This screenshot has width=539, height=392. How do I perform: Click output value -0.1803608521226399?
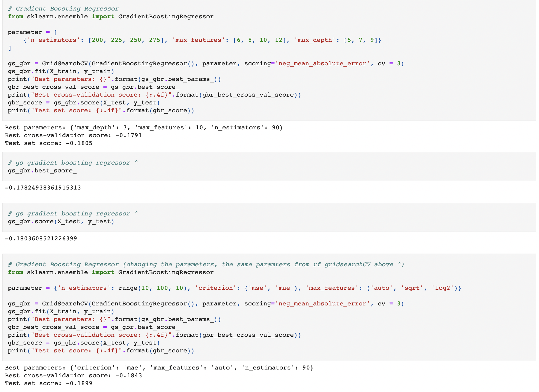pyautogui.click(x=41, y=238)
